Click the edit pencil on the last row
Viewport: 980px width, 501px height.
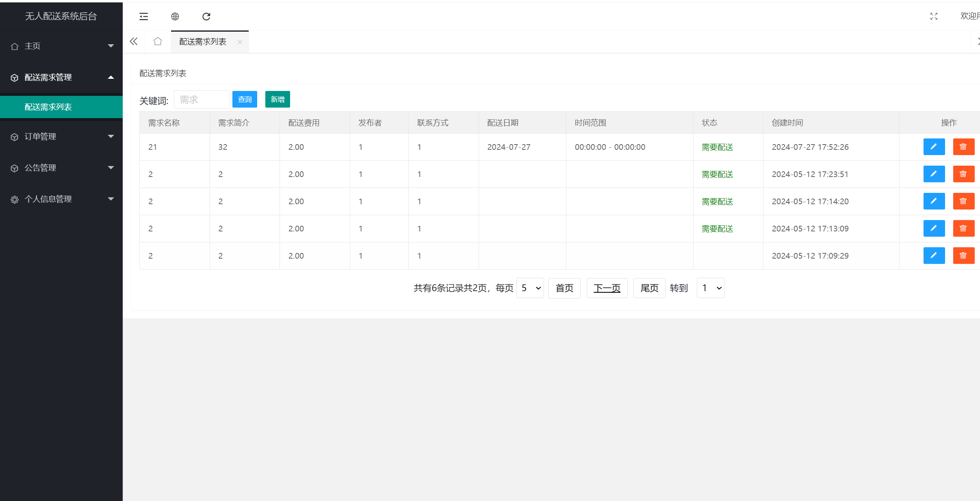[x=934, y=255]
